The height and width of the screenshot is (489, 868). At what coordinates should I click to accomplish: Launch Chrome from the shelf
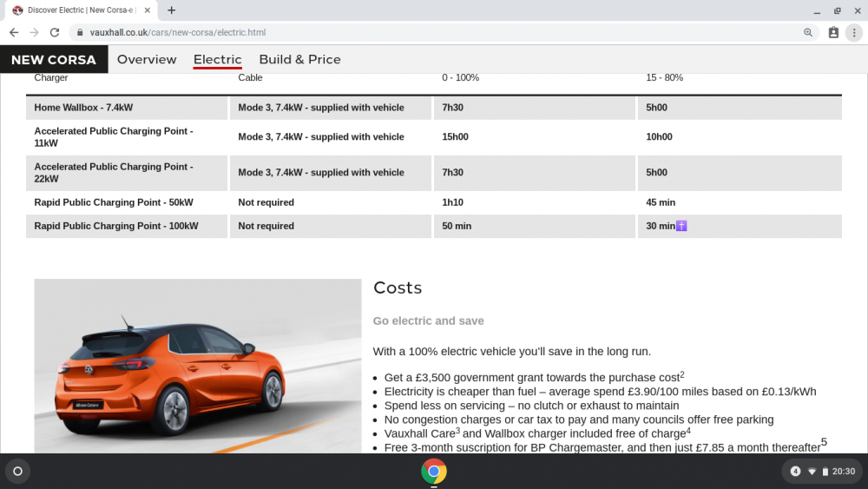point(434,472)
